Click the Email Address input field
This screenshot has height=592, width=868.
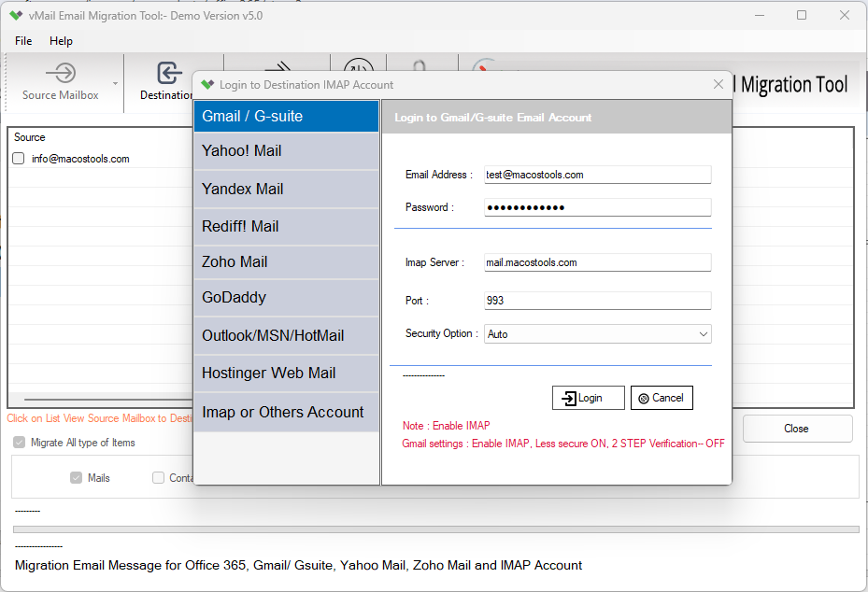597,175
